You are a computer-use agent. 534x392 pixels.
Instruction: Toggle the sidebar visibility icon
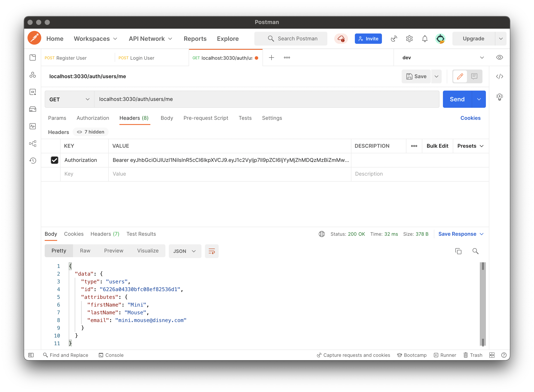click(x=31, y=355)
